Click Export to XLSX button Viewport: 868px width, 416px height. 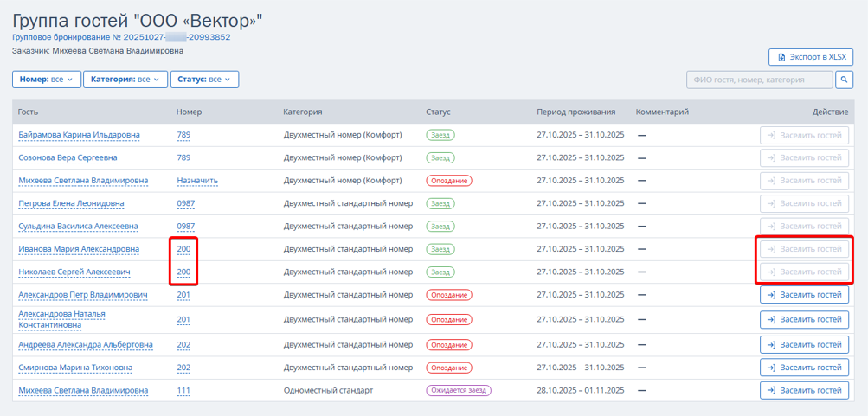pyautogui.click(x=811, y=57)
